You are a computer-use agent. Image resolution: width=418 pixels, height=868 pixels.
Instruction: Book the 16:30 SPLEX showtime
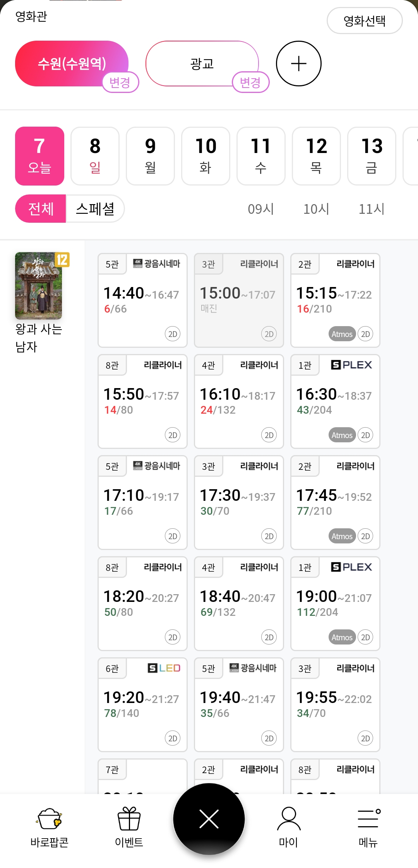335,401
